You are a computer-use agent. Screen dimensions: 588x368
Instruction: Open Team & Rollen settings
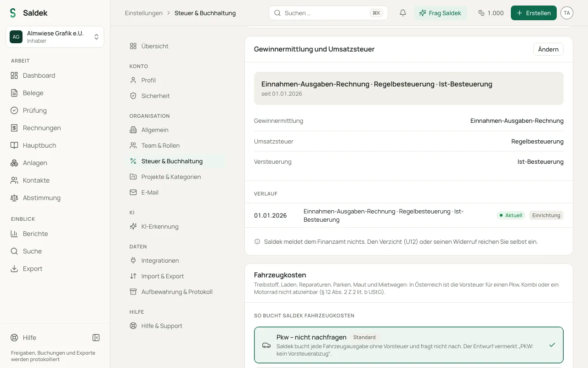pyautogui.click(x=175, y=145)
